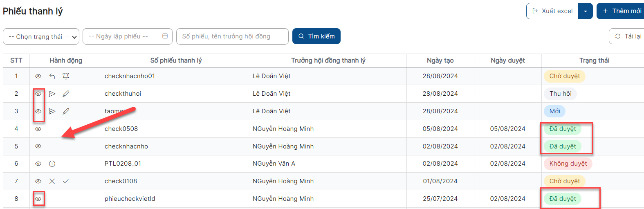The width and height of the screenshot is (644, 209).
Task: View check0508 details with the eye icon
Action: pos(38,129)
